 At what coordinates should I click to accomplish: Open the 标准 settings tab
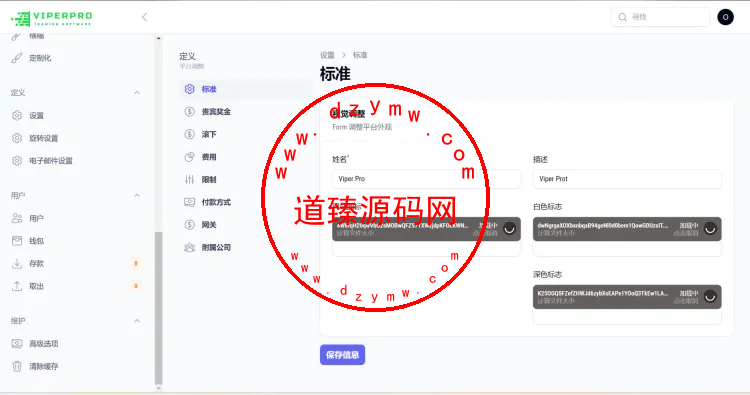click(245, 89)
